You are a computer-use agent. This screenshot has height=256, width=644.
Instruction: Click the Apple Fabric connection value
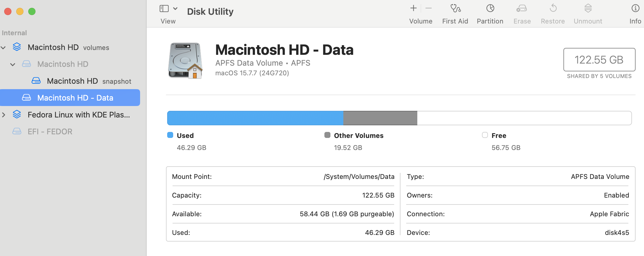609,214
